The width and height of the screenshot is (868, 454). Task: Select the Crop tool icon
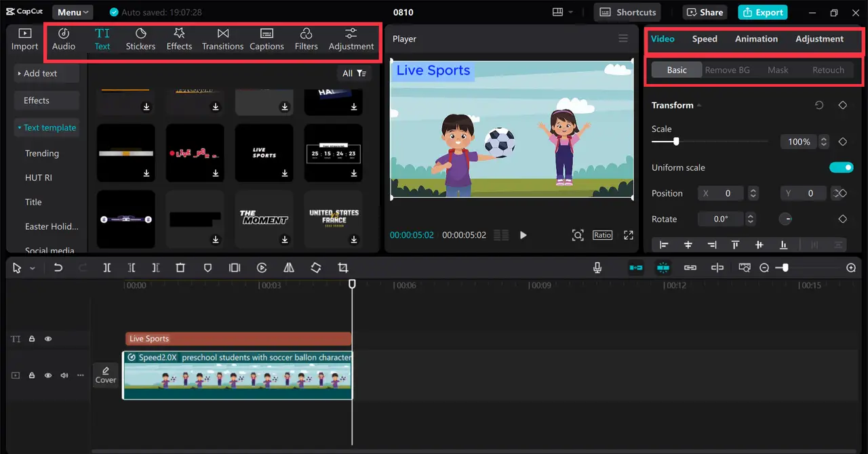point(342,268)
